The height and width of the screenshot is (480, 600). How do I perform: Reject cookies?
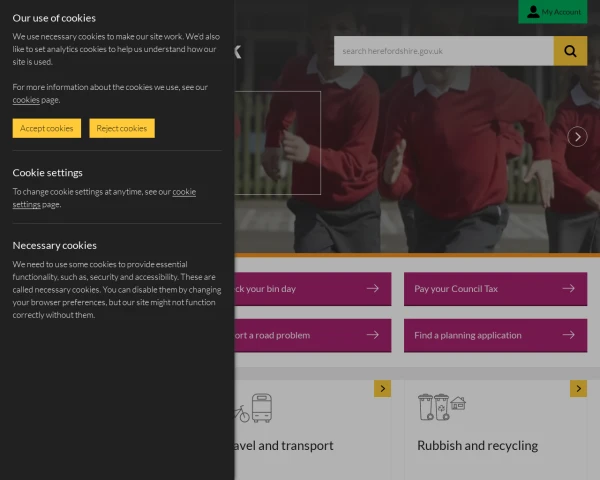click(122, 128)
